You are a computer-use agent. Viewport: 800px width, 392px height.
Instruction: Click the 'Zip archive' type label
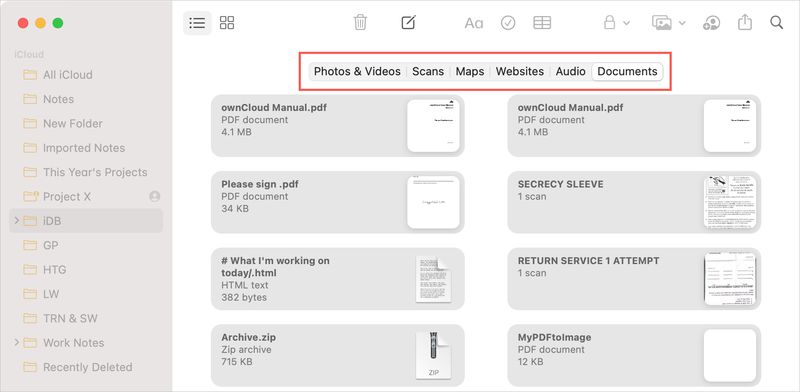point(246,350)
